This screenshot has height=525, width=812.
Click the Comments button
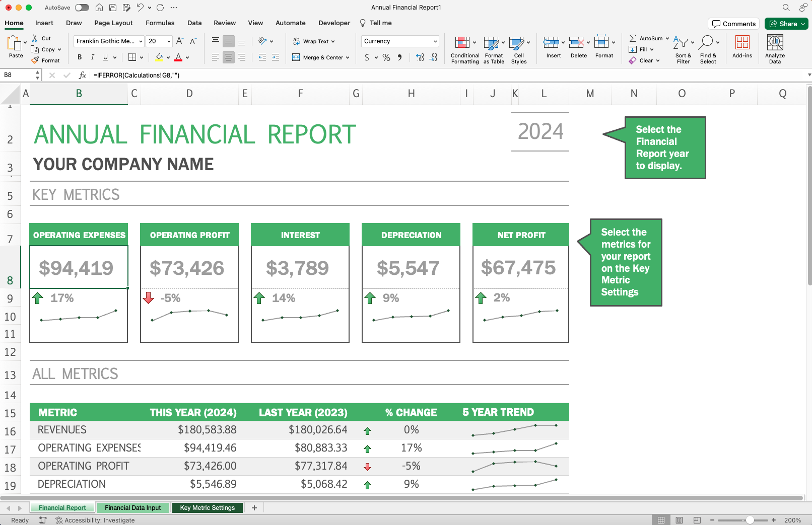point(733,23)
